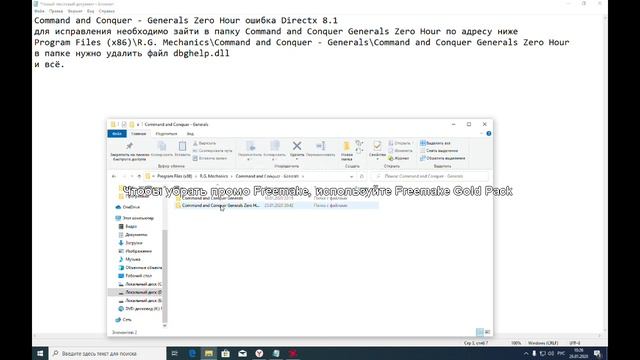
Task: Click Select none (Снять выделение) in ribbon
Action: point(439,151)
